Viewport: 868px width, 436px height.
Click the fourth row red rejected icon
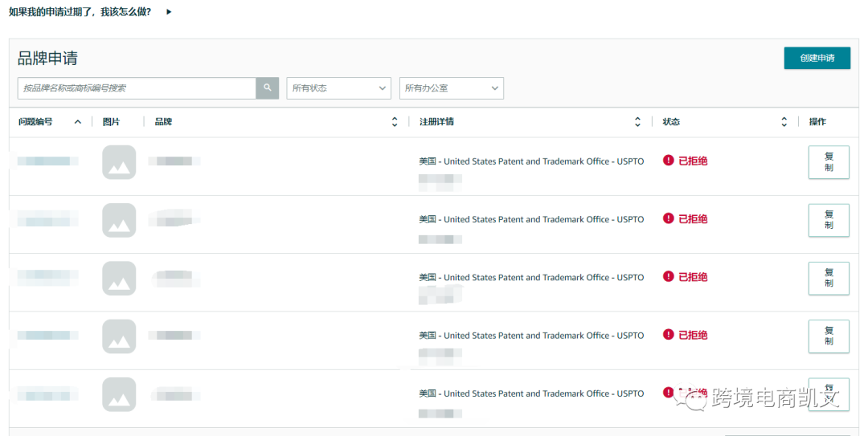668,335
